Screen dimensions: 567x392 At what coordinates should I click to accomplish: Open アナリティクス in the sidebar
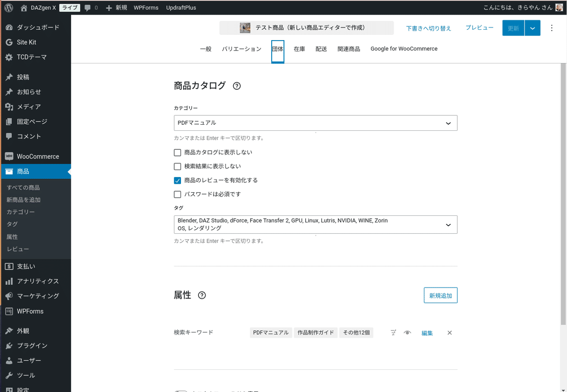click(35, 281)
